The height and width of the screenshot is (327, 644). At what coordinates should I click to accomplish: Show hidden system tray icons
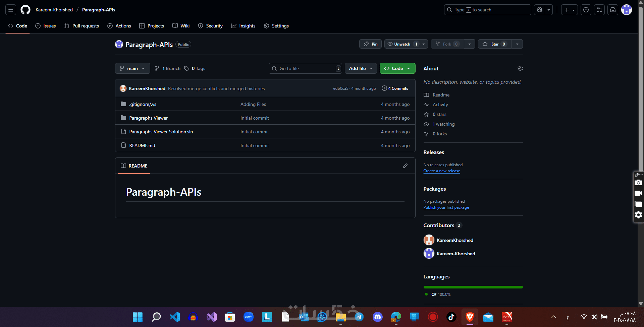coord(554,317)
